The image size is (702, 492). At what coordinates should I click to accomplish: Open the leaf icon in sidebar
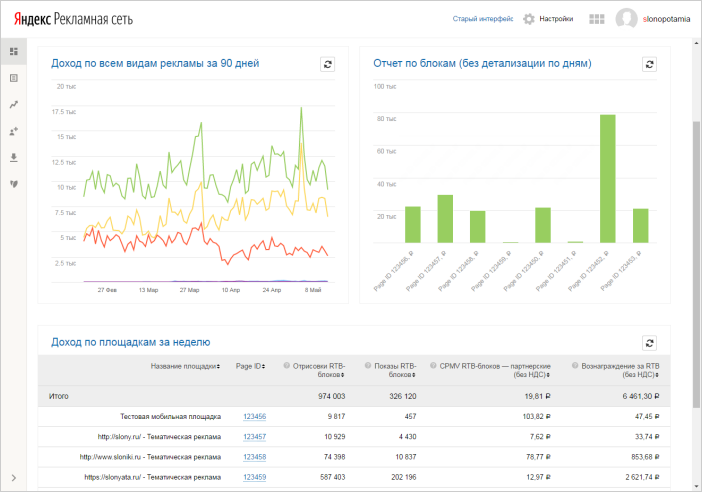coord(14,184)
